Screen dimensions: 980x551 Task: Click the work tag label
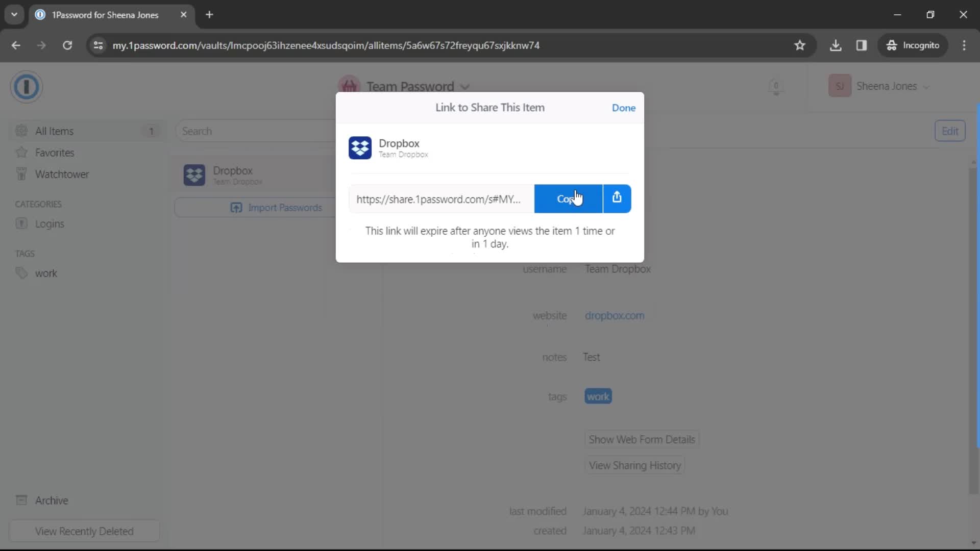[598, 396]
